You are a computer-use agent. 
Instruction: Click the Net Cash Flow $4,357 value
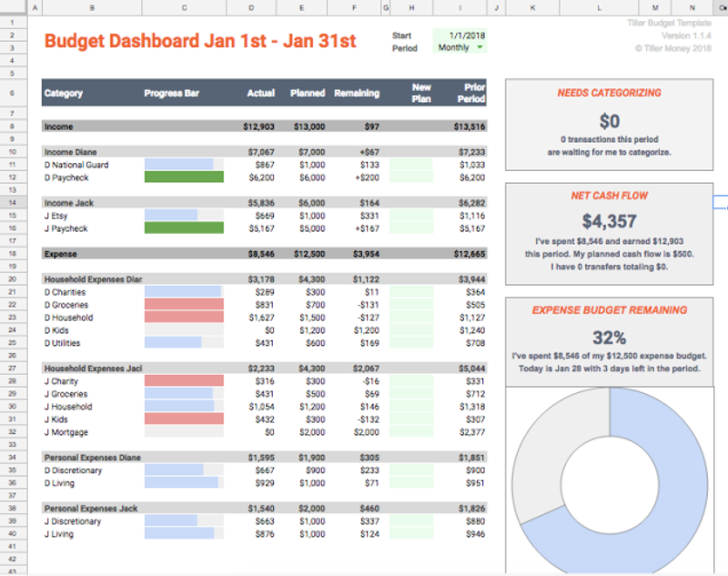coord(609,221)
